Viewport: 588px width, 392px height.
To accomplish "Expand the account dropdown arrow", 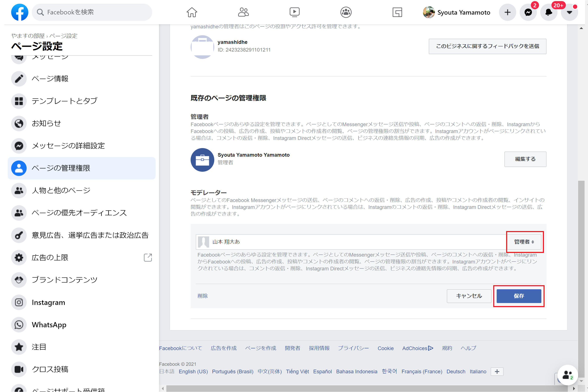I will [x=570, y=12].
